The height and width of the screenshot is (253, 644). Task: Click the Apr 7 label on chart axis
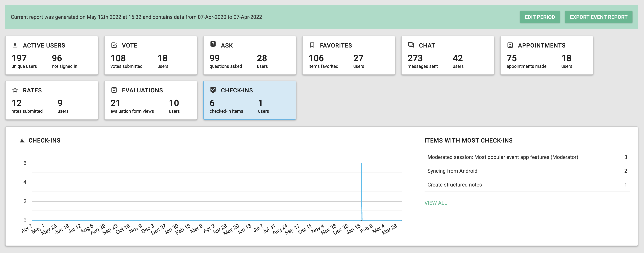(26, 228)
